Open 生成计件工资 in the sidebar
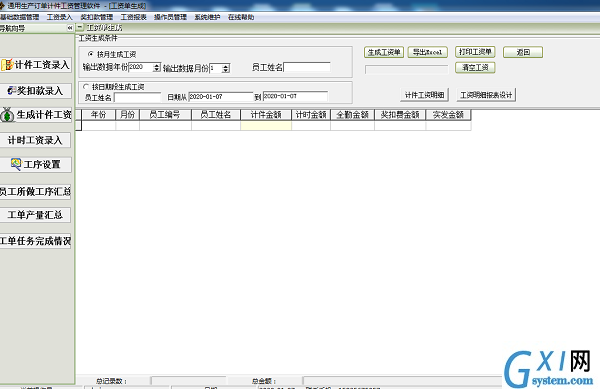The width and height of the screenshot is (600, 389). tap(36, 115)
